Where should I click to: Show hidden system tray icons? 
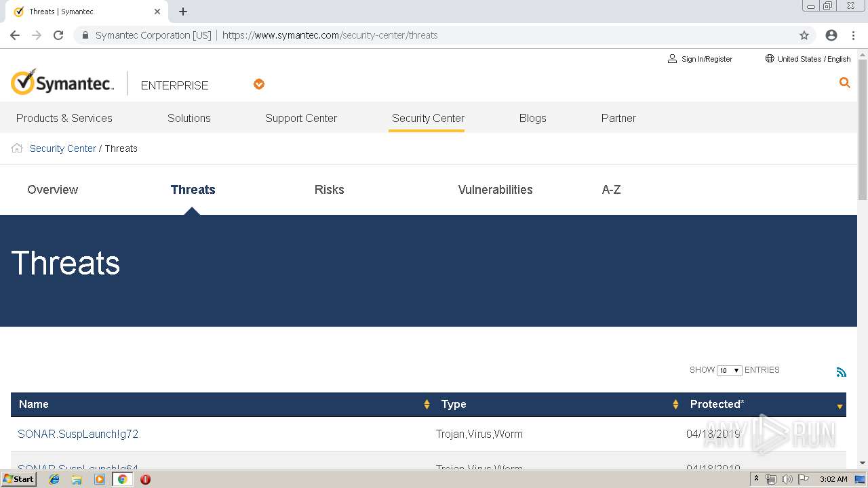click(756, 479)
